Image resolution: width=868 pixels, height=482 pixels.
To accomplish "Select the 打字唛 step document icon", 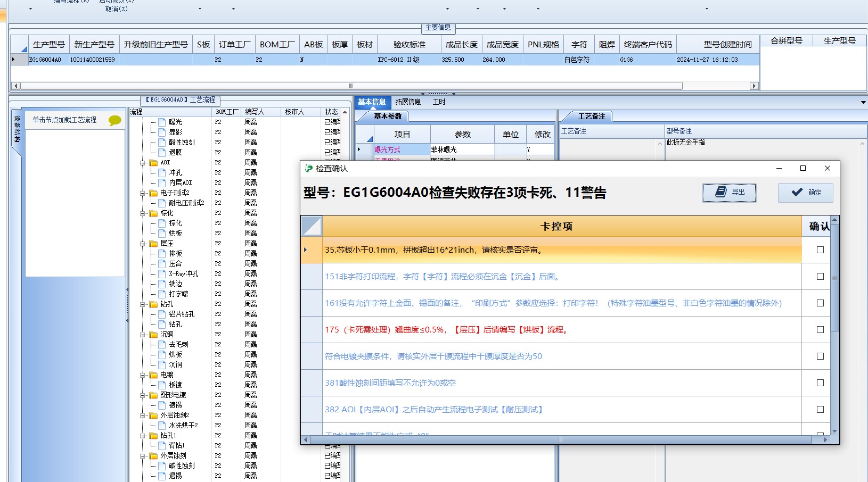I will (162, 294).
